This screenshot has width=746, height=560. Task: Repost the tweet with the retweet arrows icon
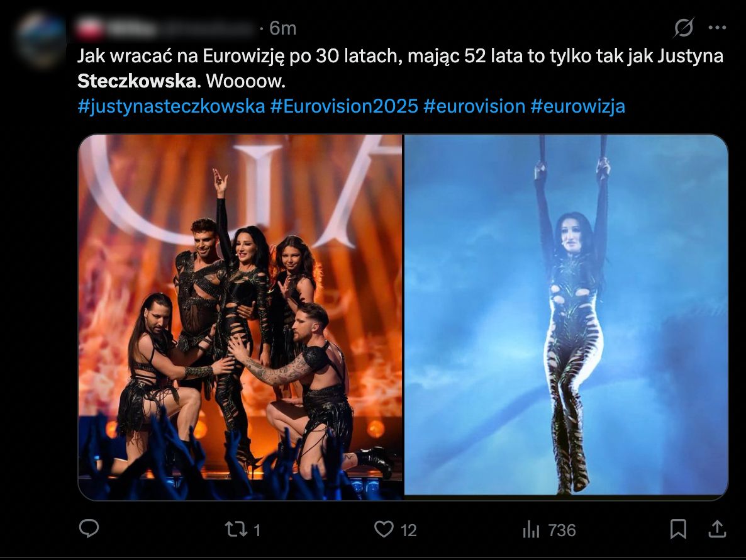[x=235, y=529]
